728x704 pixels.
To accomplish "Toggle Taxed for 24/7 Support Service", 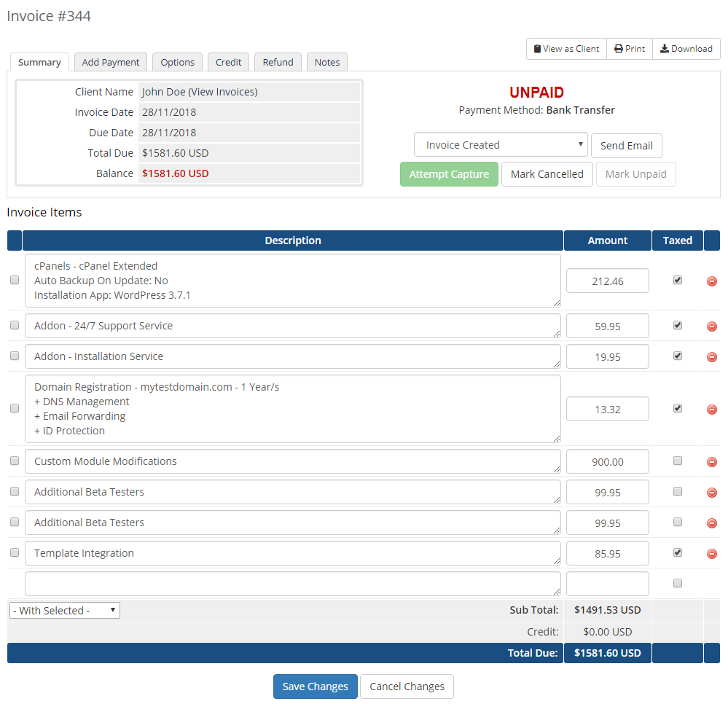I will tap(678, 325).
